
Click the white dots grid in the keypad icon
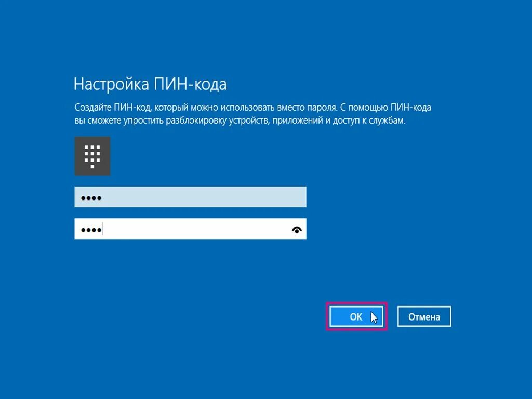pos(92,157)
